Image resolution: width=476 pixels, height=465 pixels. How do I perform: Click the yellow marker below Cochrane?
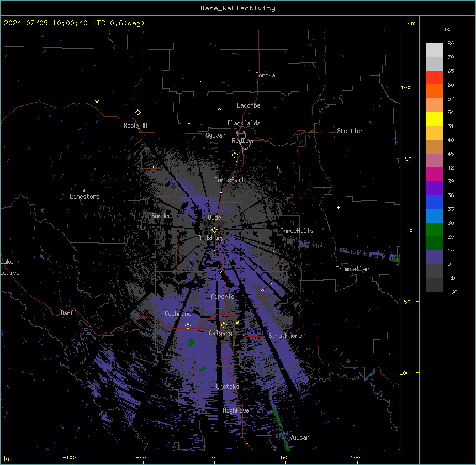click(188, 326)
